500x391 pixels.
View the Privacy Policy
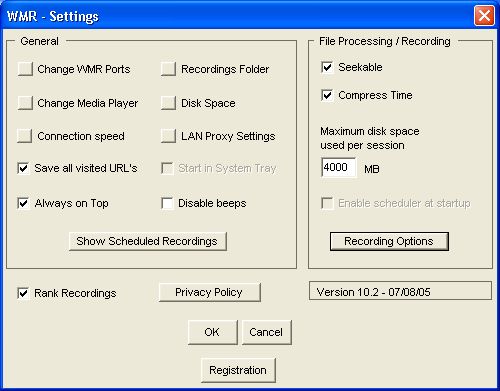click(x=210, y=292)
